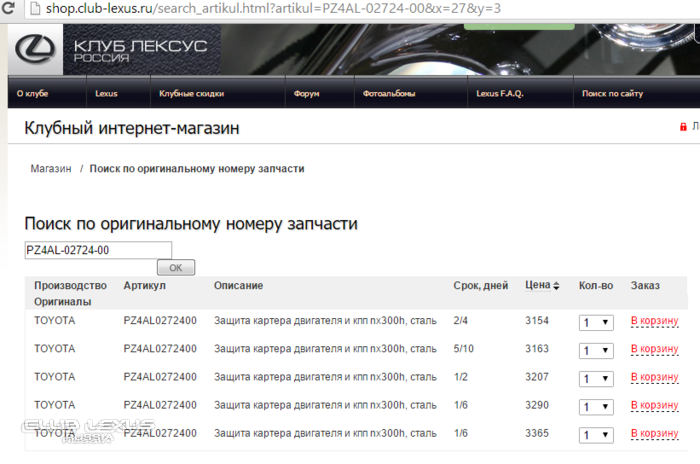Select Поиск по сайту in navigation
Viewport: 700px width, 464px height.
(612, 93)
